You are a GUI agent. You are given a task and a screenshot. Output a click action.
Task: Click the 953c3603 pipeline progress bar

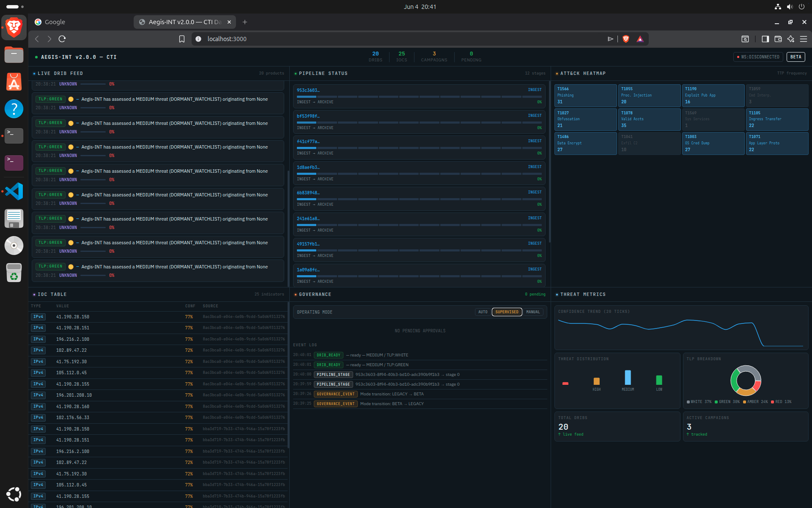tap(419, 97)
